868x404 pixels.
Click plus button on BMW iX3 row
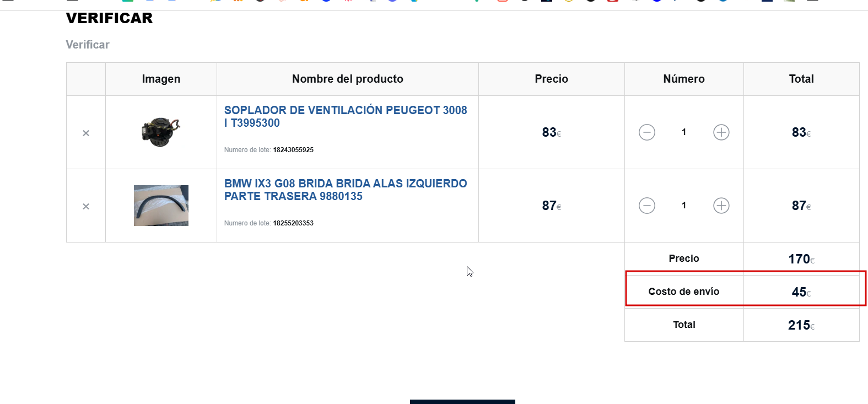point(721,206)
